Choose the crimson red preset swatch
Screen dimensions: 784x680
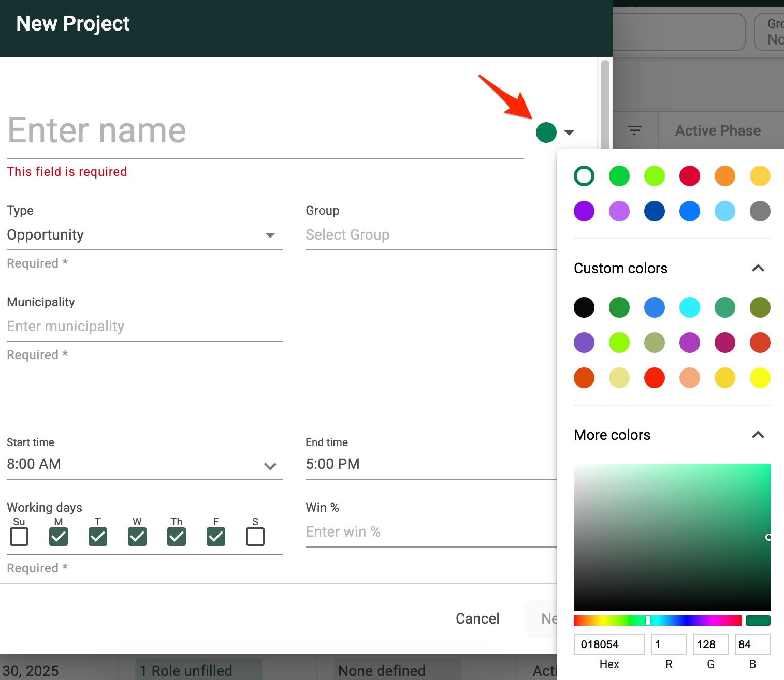[x=690, y=176]
